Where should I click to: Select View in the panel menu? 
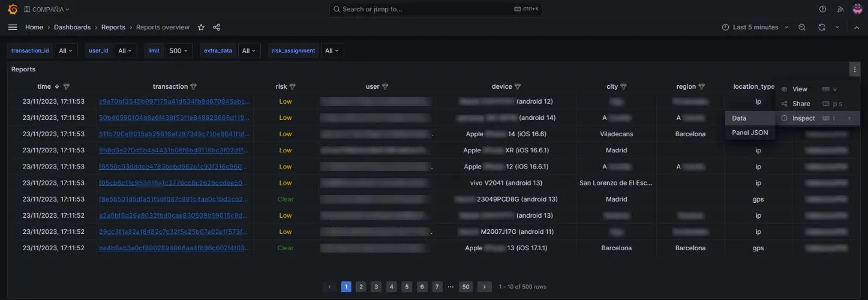(818, 89)
